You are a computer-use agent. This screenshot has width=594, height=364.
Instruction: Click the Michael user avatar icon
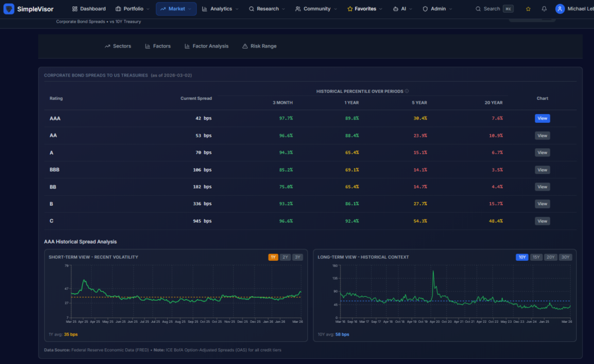tap(559, 8)
